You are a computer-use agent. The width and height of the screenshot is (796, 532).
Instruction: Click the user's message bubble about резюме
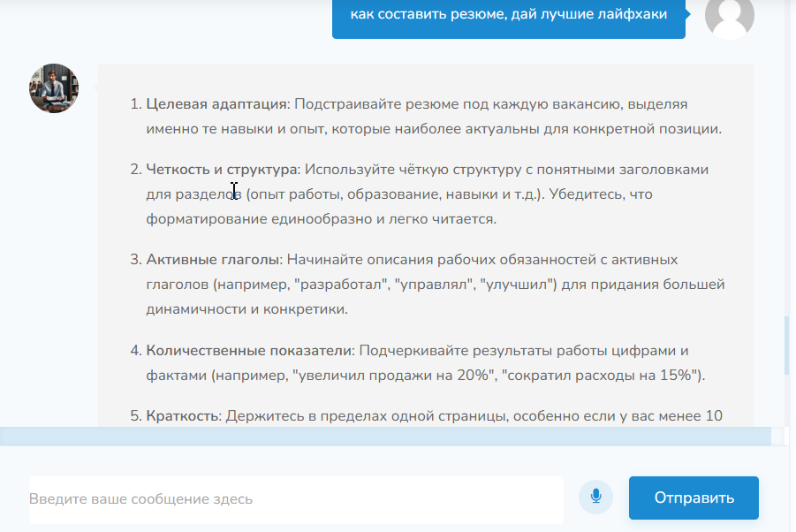click(x=508, y=16)
